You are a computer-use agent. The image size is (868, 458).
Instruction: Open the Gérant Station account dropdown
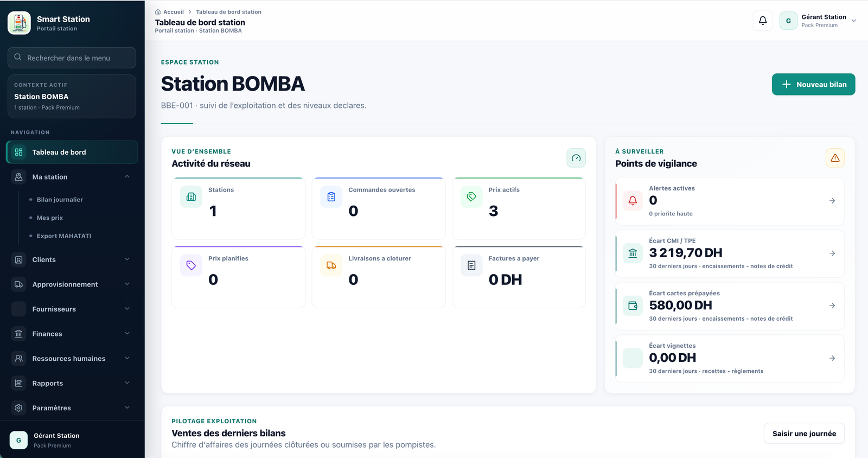pyautogui.click(x=818, y=21)
